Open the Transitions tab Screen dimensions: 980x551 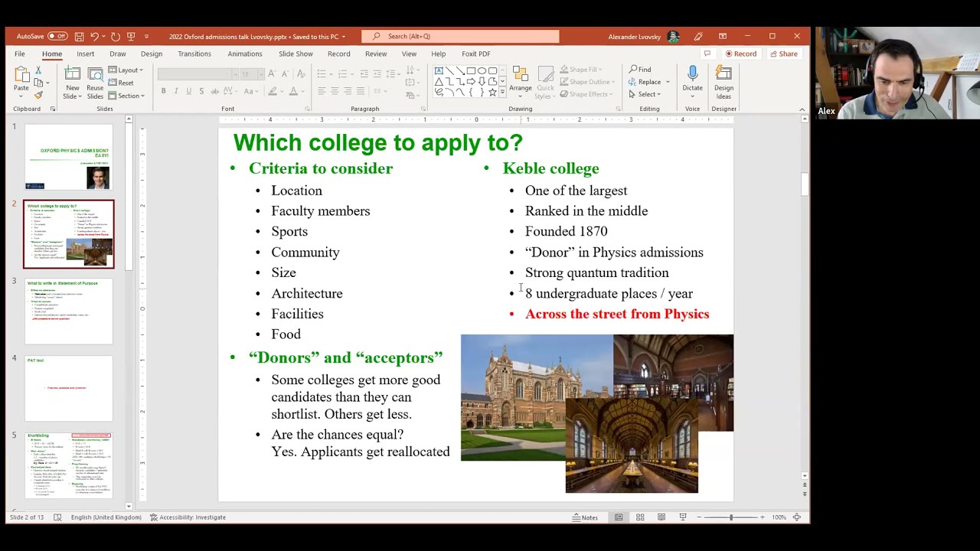pyautogui.click(x=194, y=54)
